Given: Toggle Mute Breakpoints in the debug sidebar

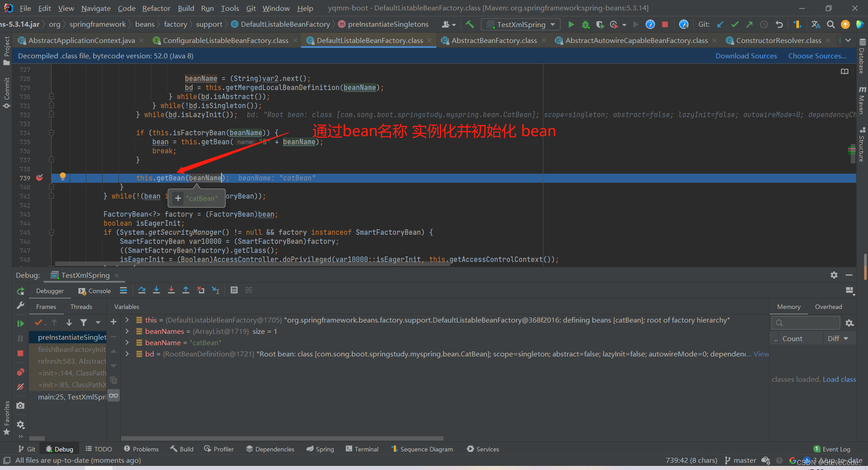Looking at the screenshot, I should tap(20, 387).
